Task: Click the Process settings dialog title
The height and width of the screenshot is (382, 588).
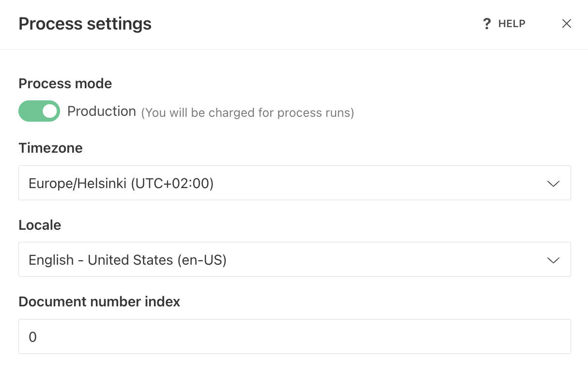Action: click(x=85, y=23)
